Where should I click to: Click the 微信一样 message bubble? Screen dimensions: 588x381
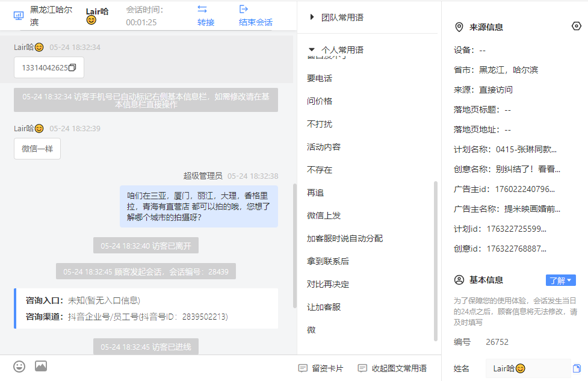37,149
